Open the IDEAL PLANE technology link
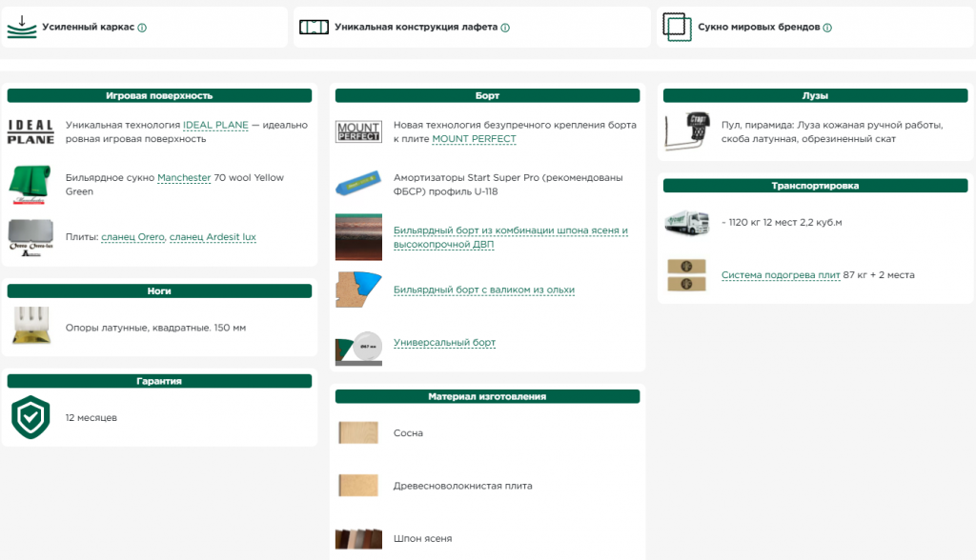This screenshot has height=560, width=976. 215,125
